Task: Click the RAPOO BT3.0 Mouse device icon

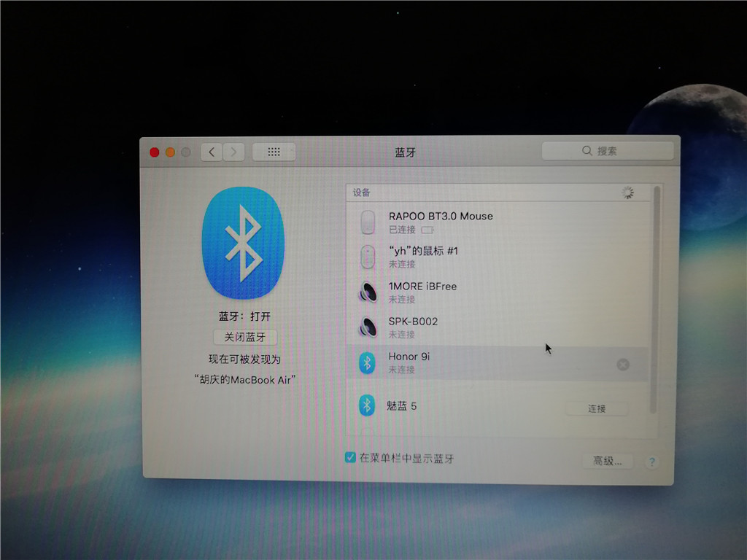Action: 368,222
